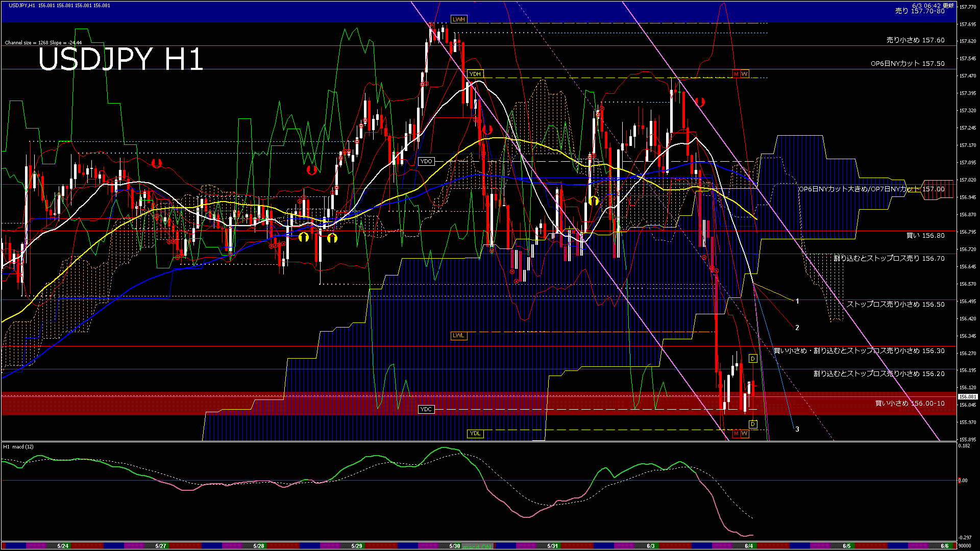Select the 'OP6日NYカット 157.50' label
Image resolution: width=980 pixels, height=551 pixels.
click(908, 63)
